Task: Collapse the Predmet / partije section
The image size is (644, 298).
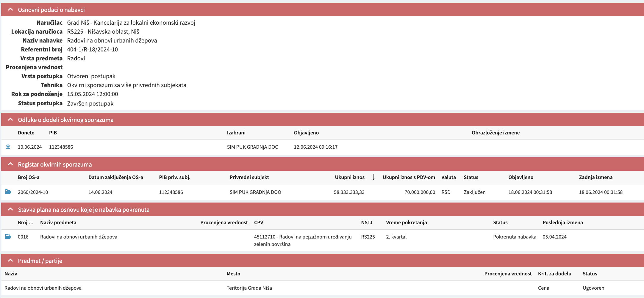Action: point(10,261)
